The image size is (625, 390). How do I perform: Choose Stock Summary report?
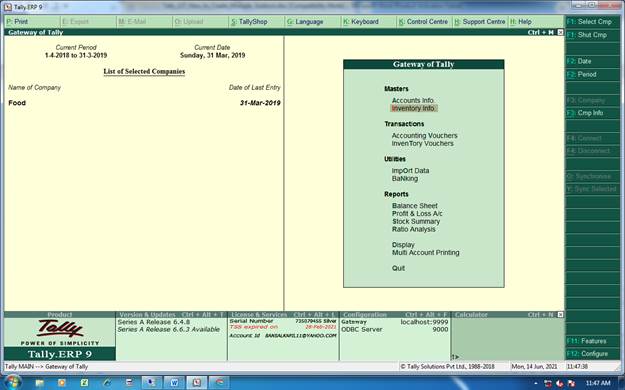click(416, 221)
